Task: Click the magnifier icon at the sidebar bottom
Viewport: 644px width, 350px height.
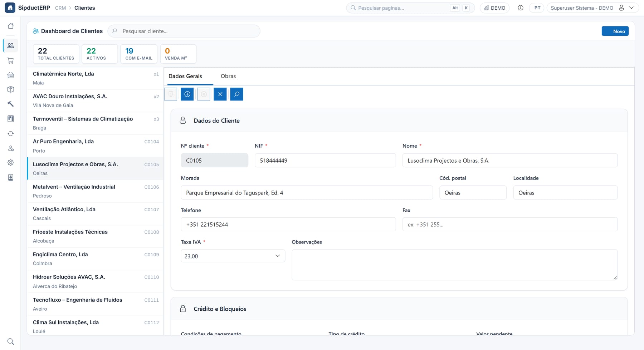Action: point(11,341)
